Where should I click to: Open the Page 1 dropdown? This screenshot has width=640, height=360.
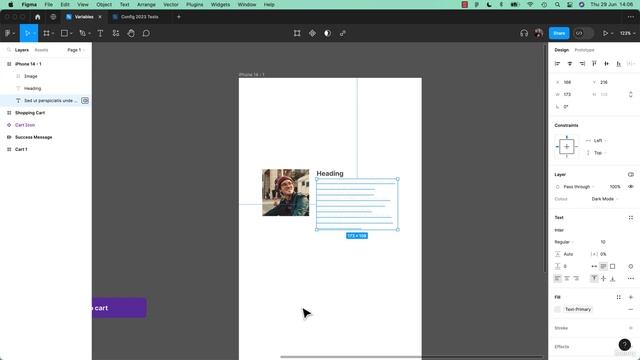(76, 50)
